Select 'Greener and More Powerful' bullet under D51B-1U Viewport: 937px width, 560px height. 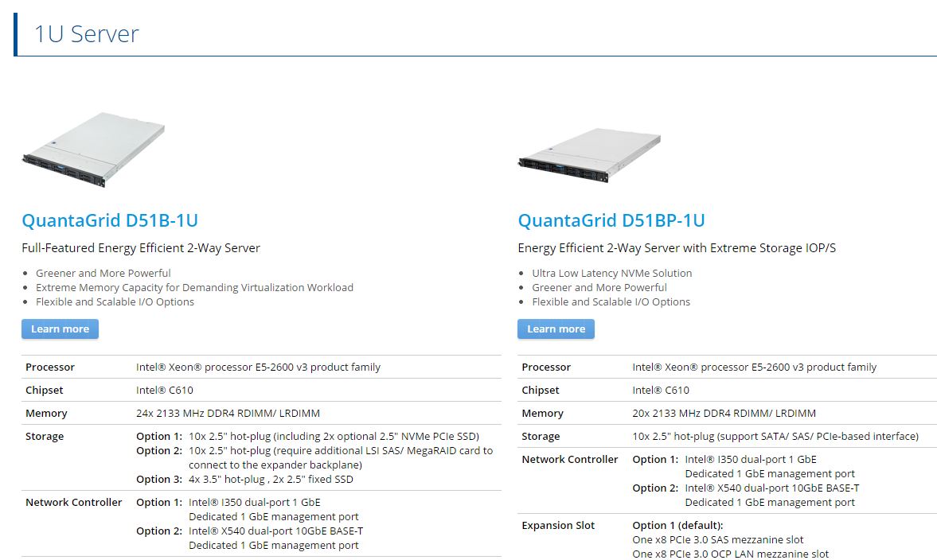coord(103,273)
